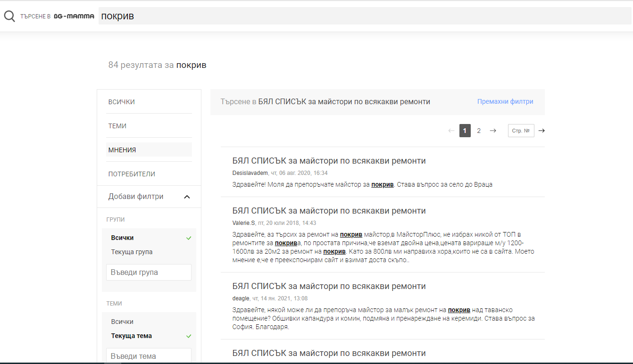Collapse the Добави филтри chevron

coord(187,197)
